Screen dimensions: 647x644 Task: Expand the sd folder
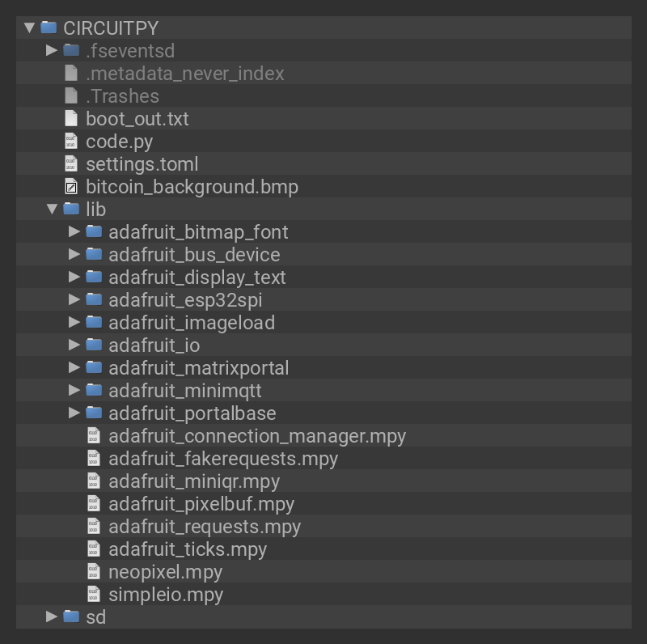(x=52, y=616)
